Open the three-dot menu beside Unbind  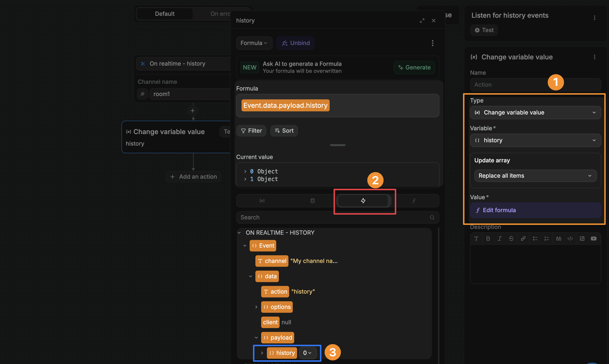click(x=432, y=43)
